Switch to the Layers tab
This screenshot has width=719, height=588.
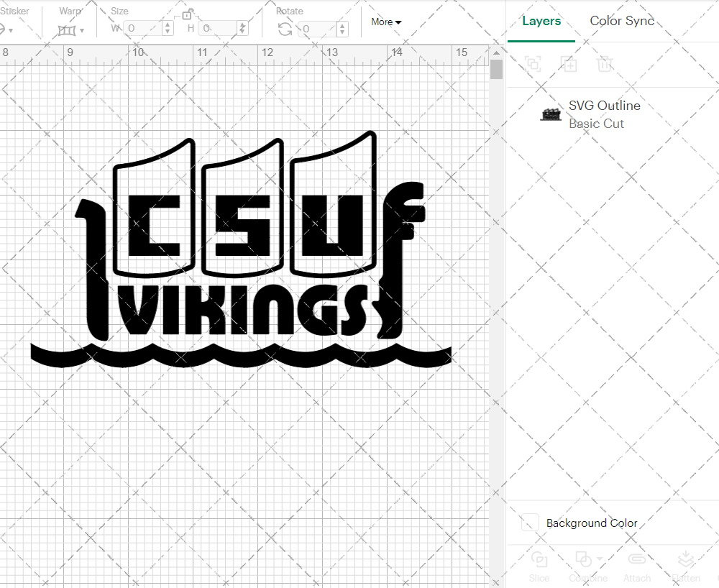pos(541,22)
